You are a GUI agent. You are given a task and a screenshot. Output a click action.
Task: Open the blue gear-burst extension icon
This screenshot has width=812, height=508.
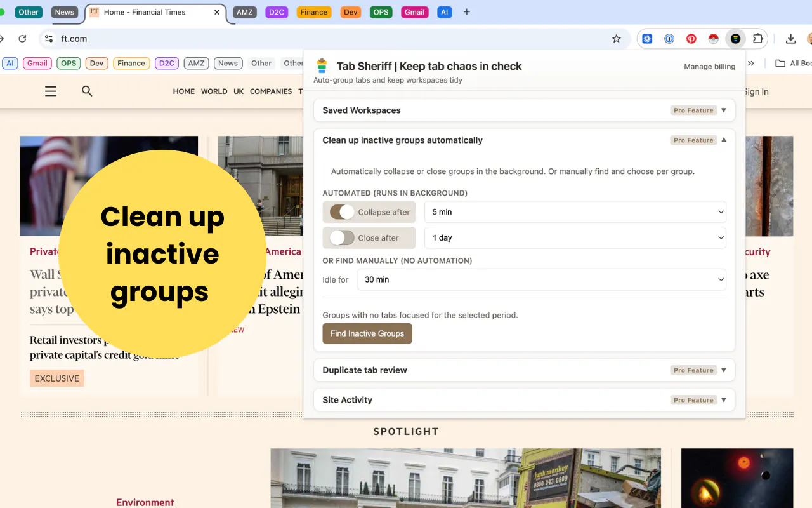click(x=647, y=39)
